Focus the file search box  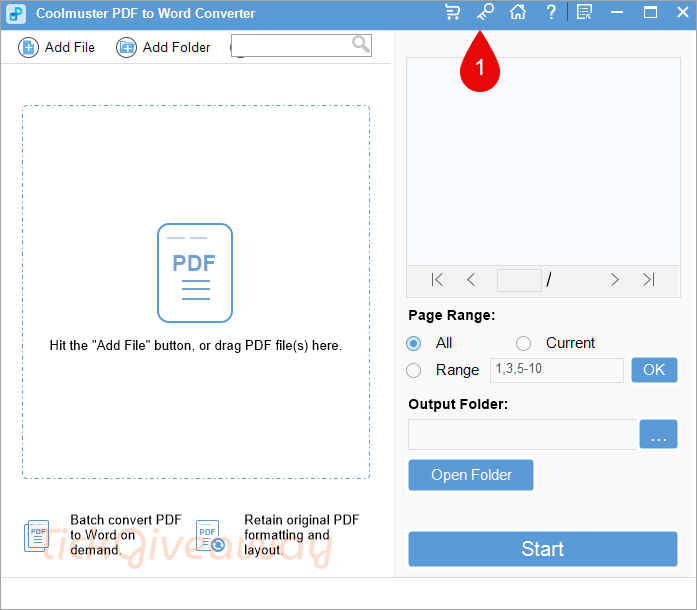point(301,45)
